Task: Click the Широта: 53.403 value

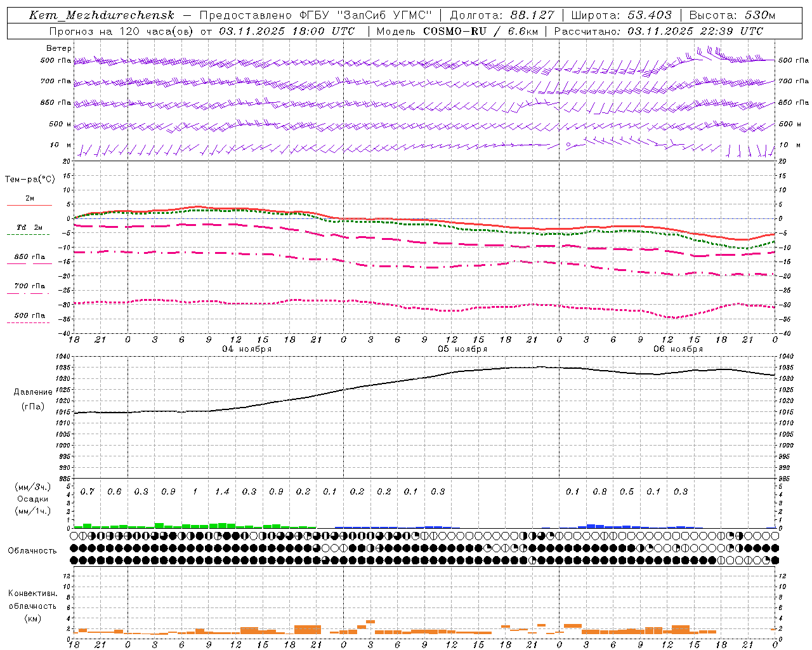Action: coord(621,15)
